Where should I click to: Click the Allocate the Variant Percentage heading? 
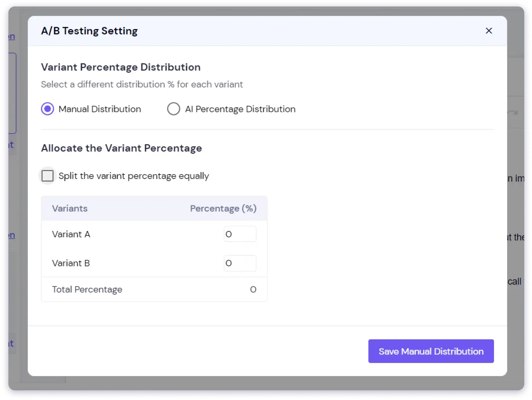pyautogui.click(x=121, y=148)
